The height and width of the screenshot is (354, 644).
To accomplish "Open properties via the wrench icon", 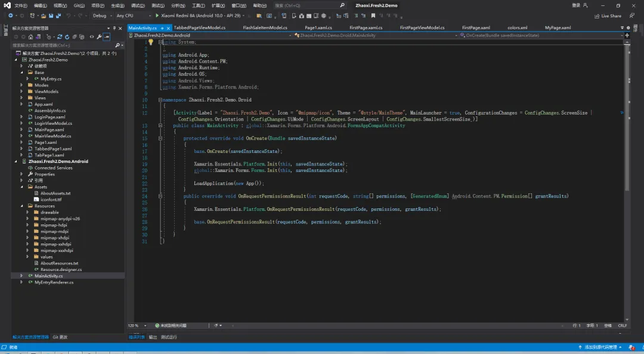I will (x=99, y=36).
